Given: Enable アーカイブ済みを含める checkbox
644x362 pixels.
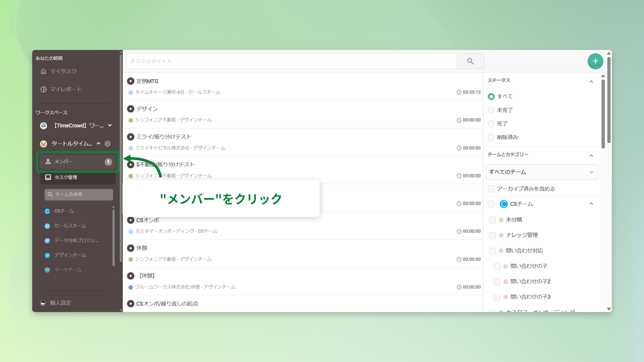Looking at the screenshot, I should pos(491,189).
